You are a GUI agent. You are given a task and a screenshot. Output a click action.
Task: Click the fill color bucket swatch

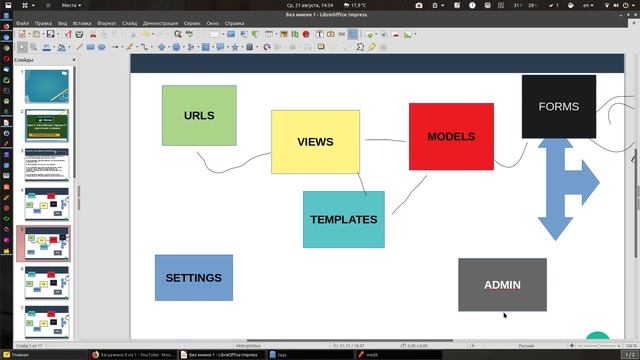(61, 47)
